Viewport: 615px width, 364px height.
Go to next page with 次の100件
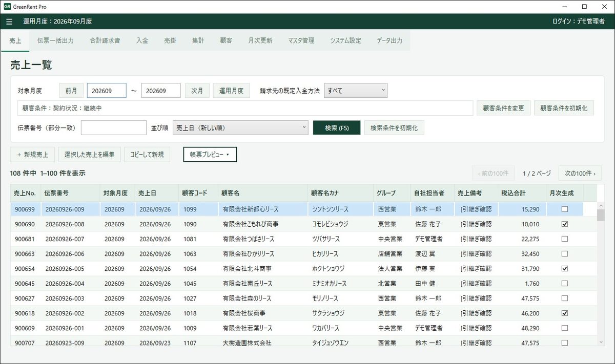click(x=580, y=173)
